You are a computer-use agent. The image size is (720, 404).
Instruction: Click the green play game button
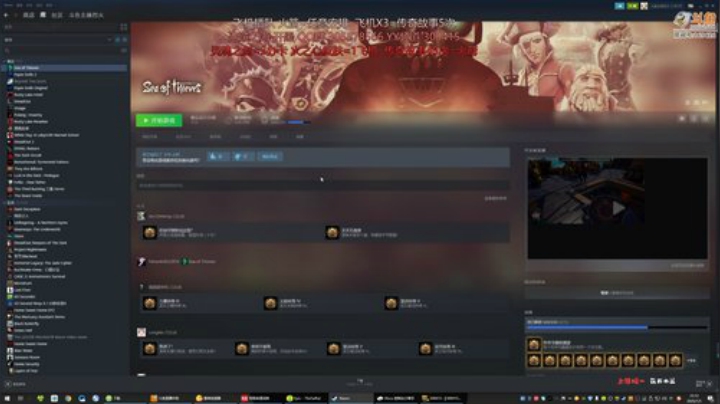tap(159, 120)
